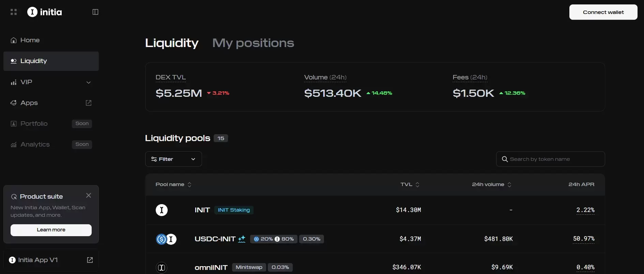644x274 pixels.
Task: Sort pools by TVL column
Action: click(x=410, y=184)
